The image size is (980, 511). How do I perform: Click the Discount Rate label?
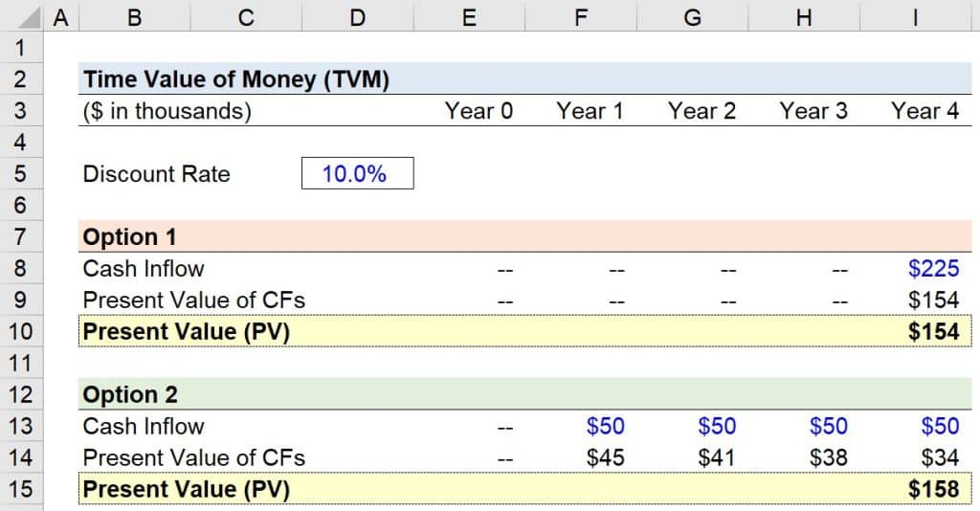pos(156,173)
